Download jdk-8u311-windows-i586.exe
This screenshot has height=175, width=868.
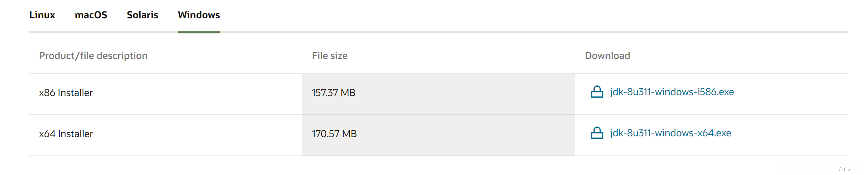[x=672, y=92]
